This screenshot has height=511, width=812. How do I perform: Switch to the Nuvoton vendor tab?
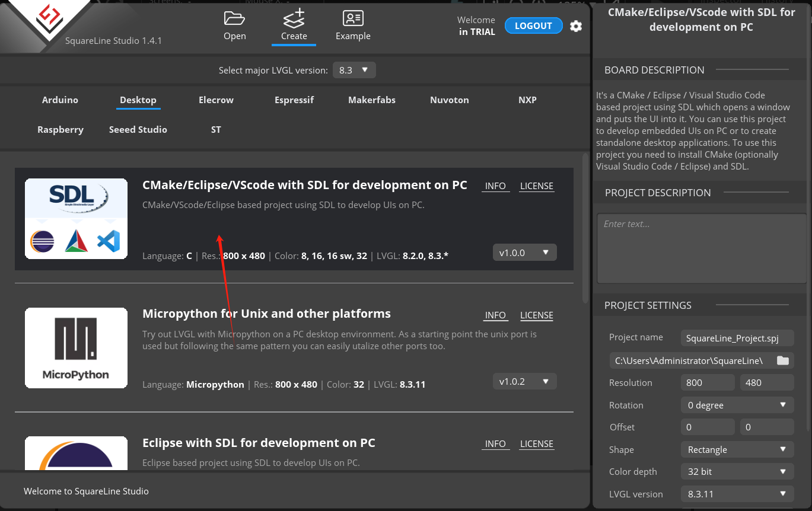450,100
